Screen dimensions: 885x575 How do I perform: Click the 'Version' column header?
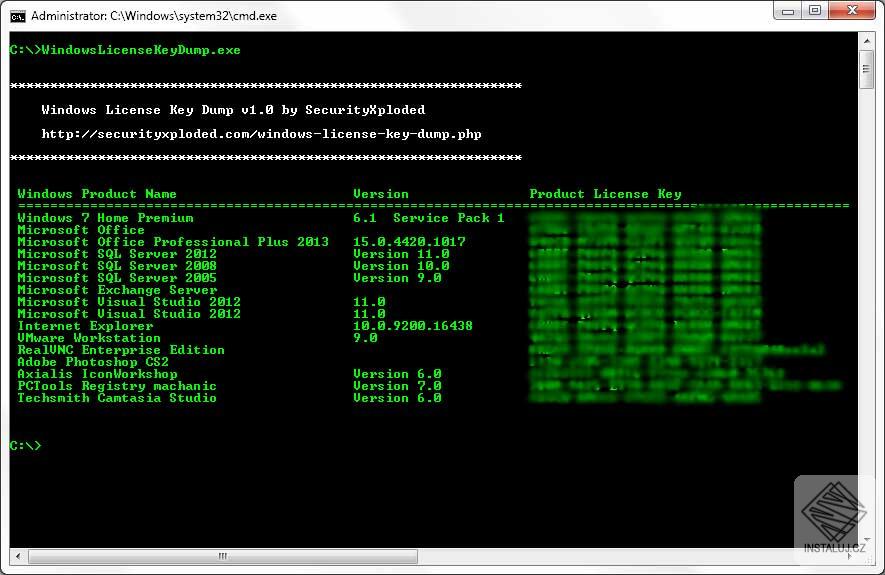point(380,194)
